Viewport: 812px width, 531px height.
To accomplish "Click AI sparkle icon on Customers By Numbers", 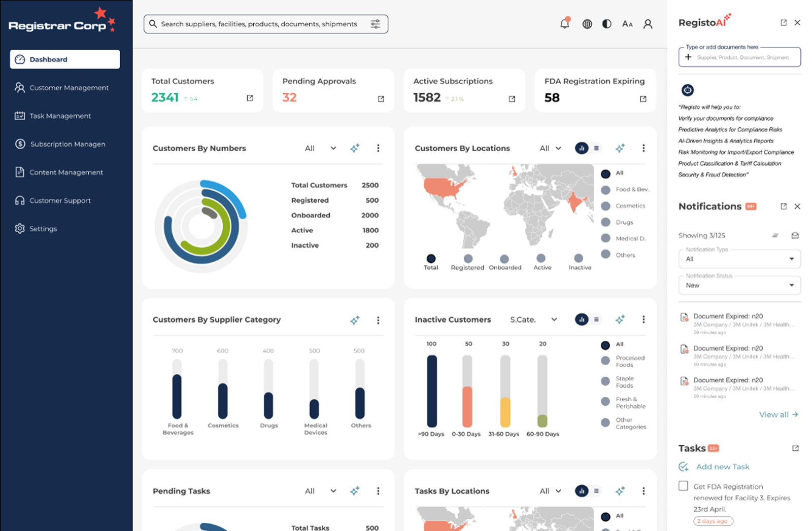I will (355, 148).
